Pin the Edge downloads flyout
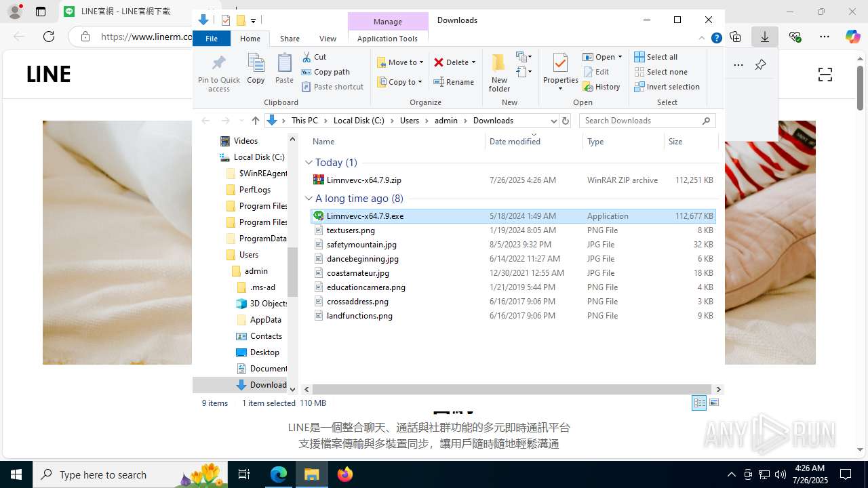The image size is (868, 488). (x=760, y=65)
